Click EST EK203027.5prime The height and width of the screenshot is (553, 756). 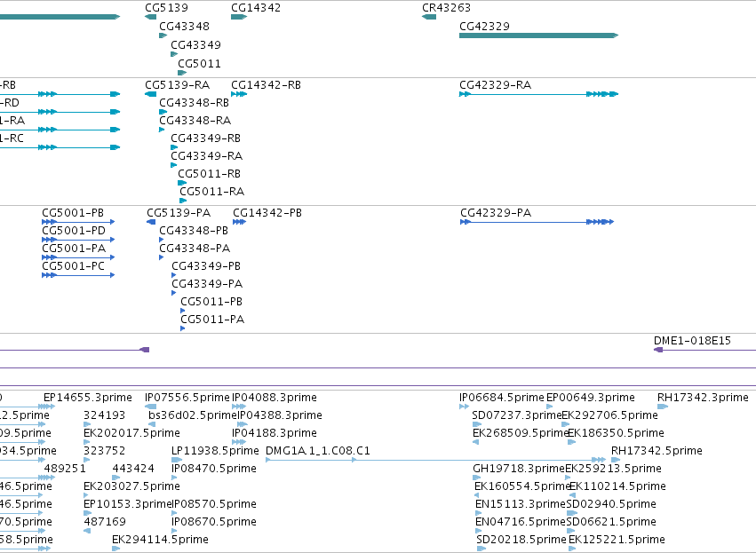tap(131, 486)
